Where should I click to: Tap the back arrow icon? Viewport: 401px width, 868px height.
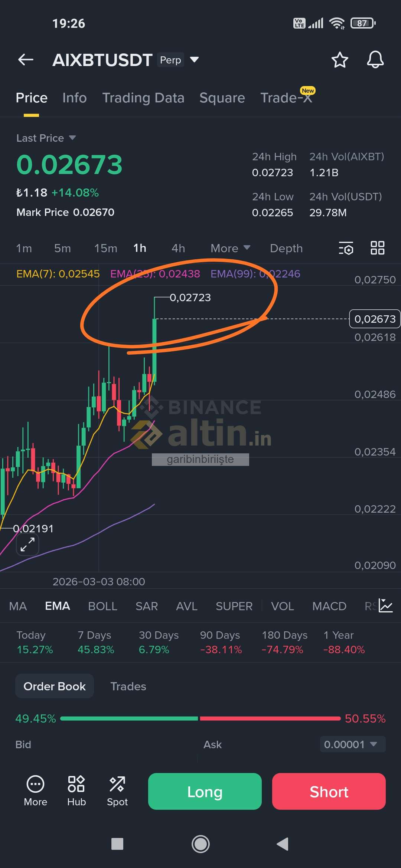(x=26, y=59)
